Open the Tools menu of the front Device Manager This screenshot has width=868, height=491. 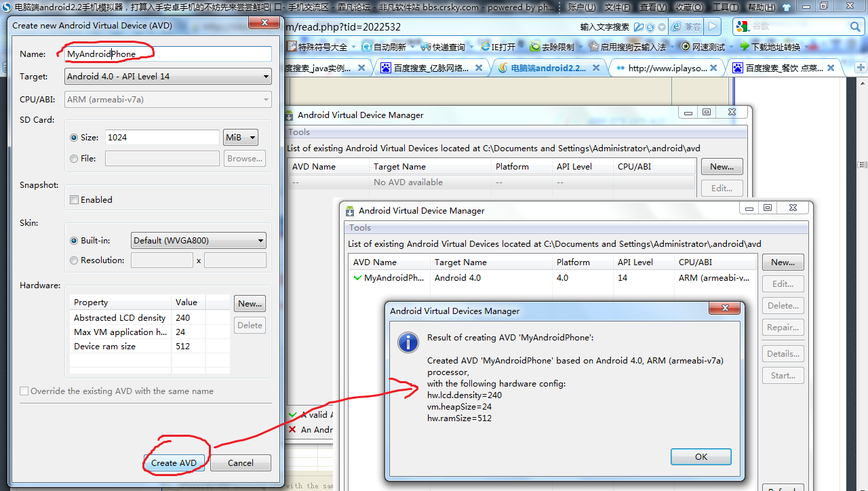[x=360, y=228]
